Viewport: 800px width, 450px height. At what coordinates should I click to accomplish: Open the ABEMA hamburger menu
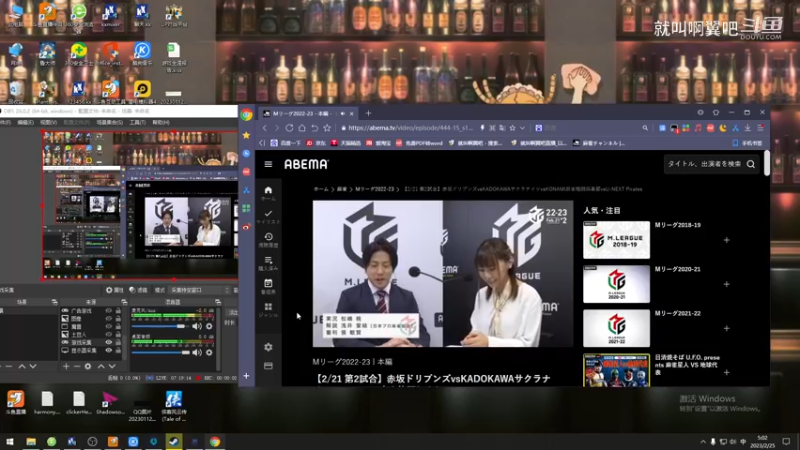(x=268, y=164)
